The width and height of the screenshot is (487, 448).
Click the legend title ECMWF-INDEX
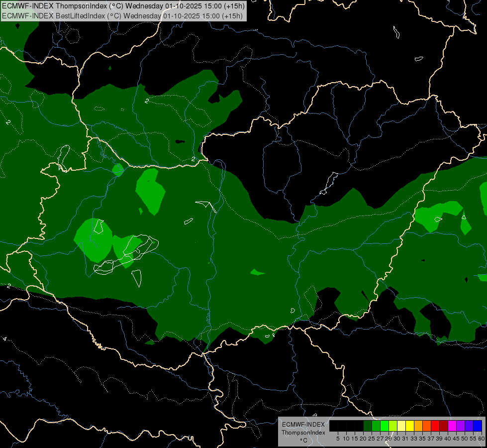303,425
